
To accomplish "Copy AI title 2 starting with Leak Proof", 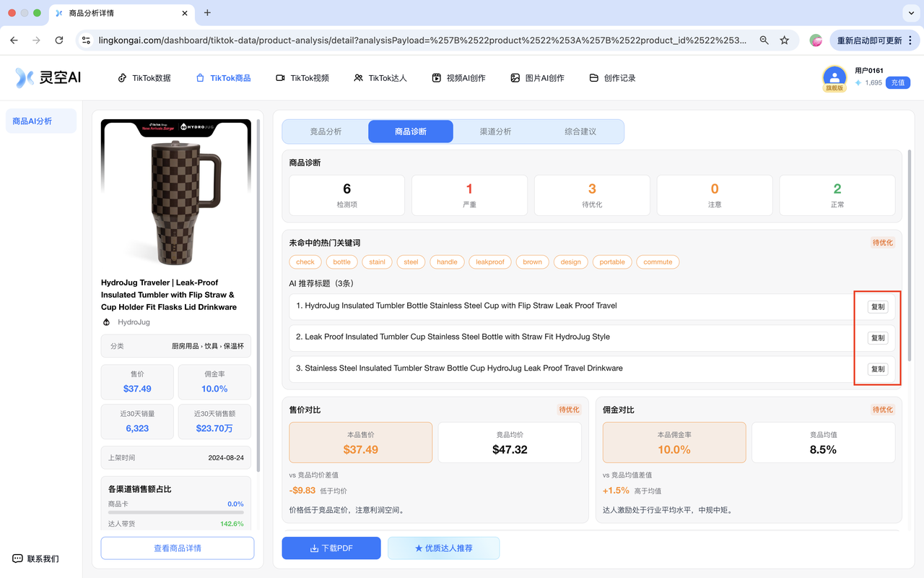I will coord(878,337).
